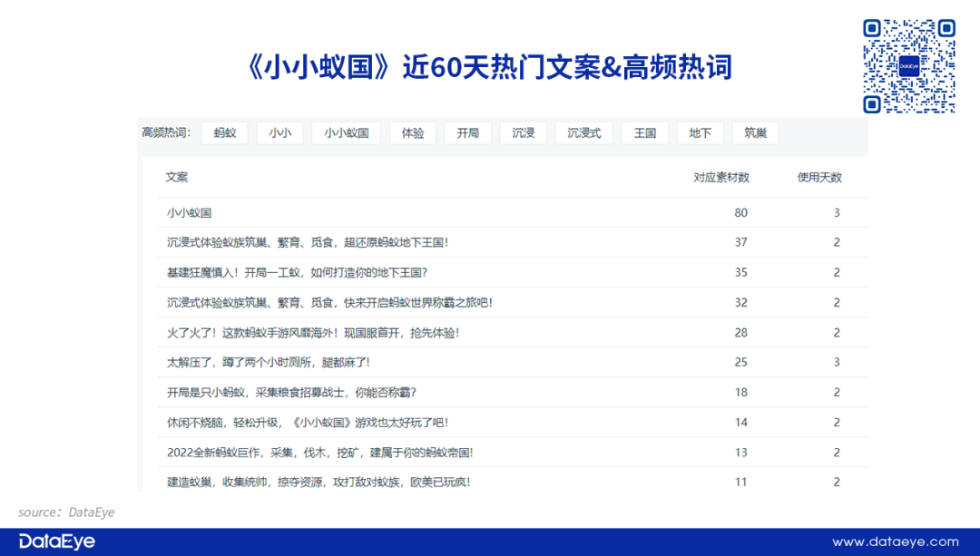Select the 蚂蚁 keyword tag
The width and height of the screenshot is (980, 556).
225,133
